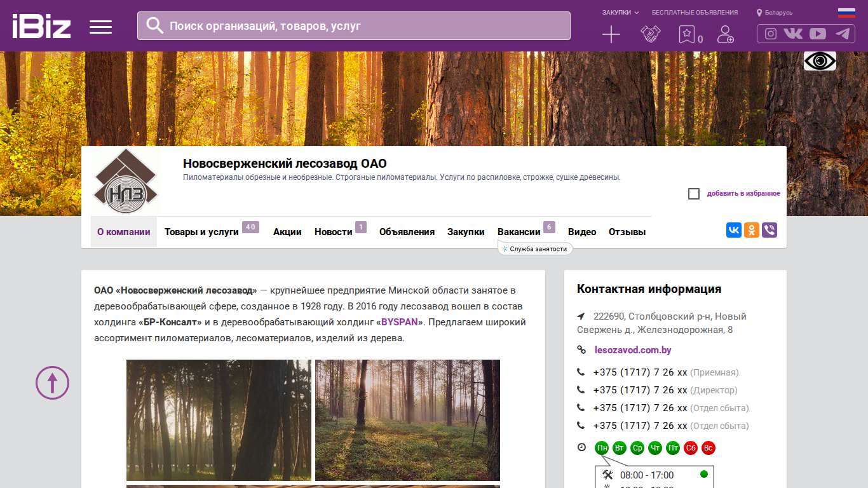The image size is (868, 488).
Task: Click the Контактная информация heading
Action: (x=649, y=289)
